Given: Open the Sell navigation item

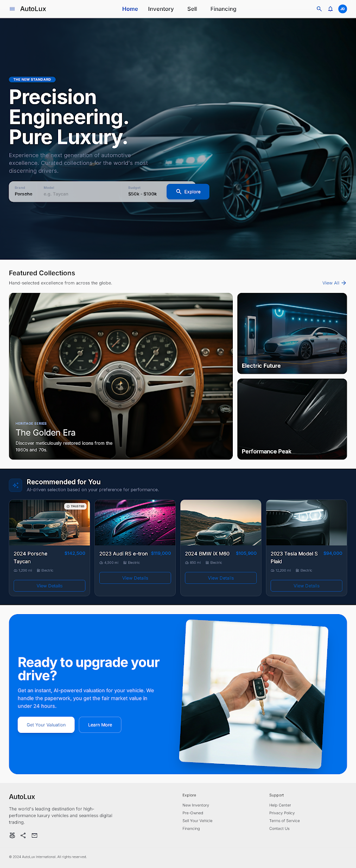Looking at the screenshot, I should (192, 9).
